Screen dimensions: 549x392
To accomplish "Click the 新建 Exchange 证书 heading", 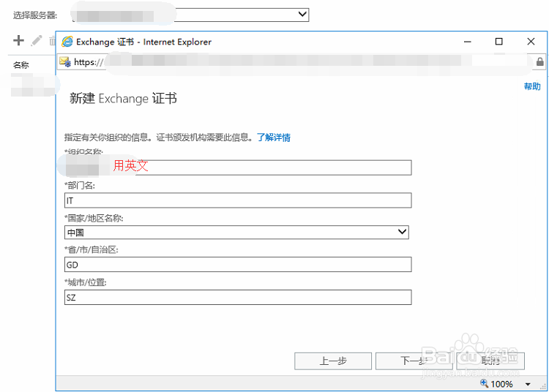I will [x=123, y=98].
